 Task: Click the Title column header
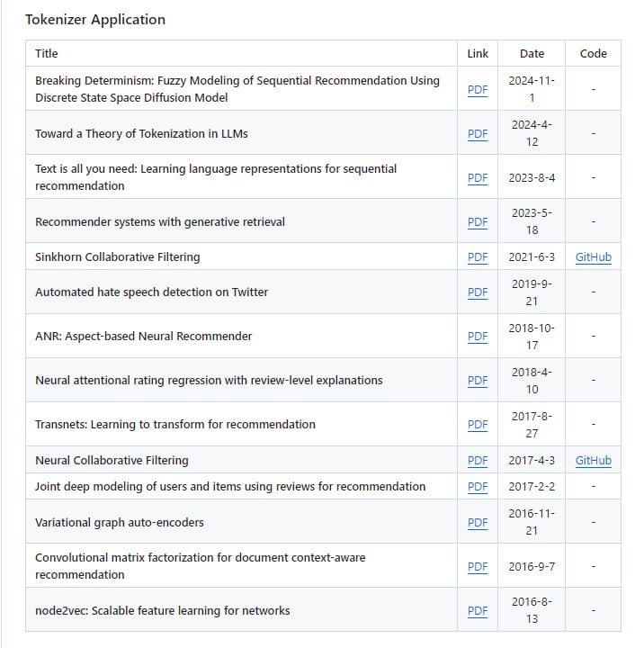click(x=47, y=53)
